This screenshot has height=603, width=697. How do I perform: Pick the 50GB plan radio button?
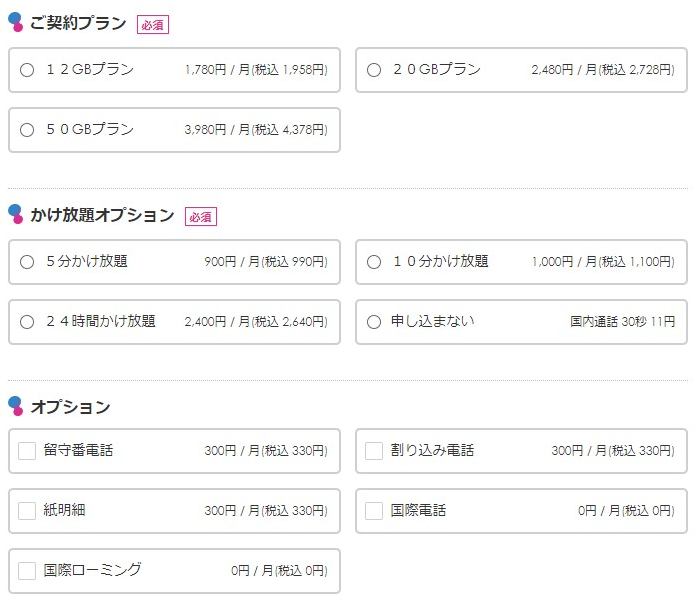[27, 130]
